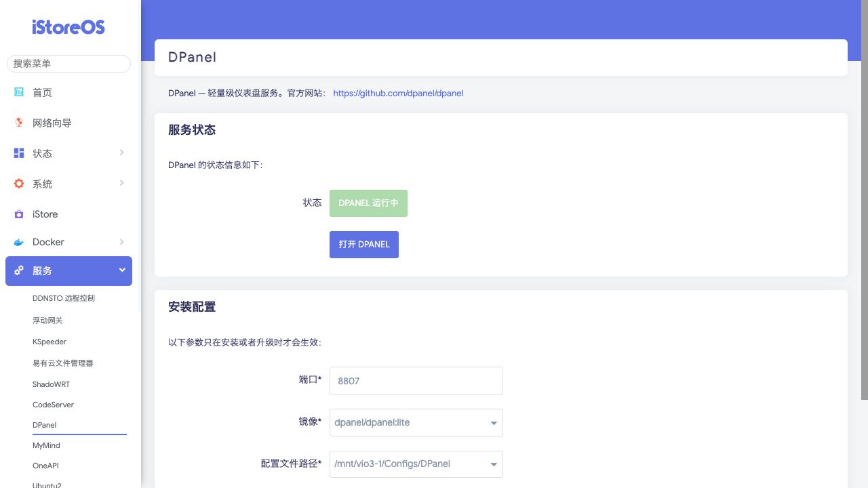Click the 服务 gears icon
Screen dimensions: 868x488
point(19,270)
